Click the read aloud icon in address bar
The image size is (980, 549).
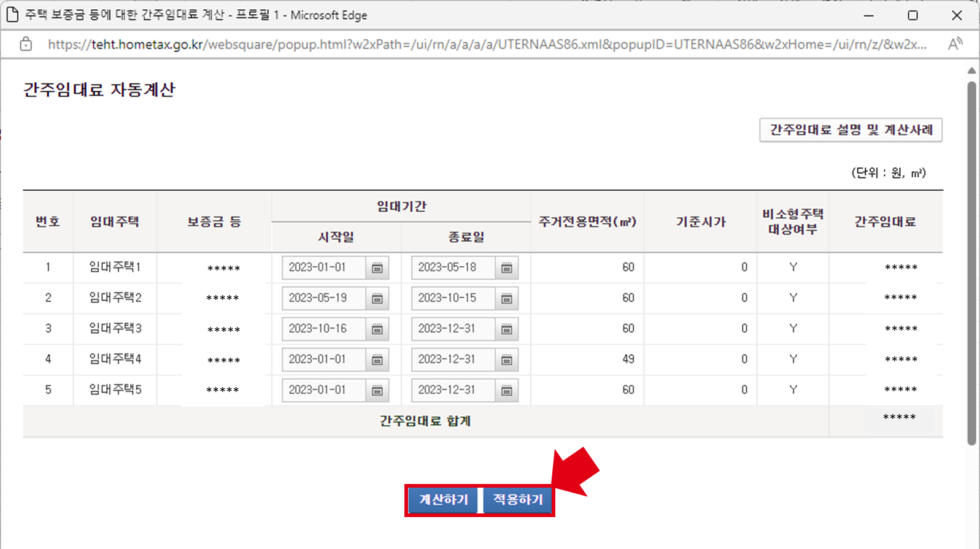point(955,44)
